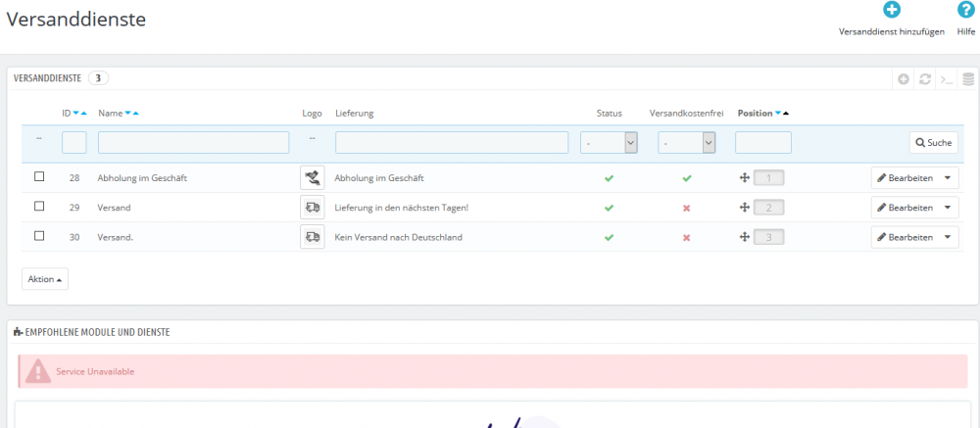This screenshot has width=980, height=428.
Task: Sort Position column ascending
Action: tap(786, 114)
